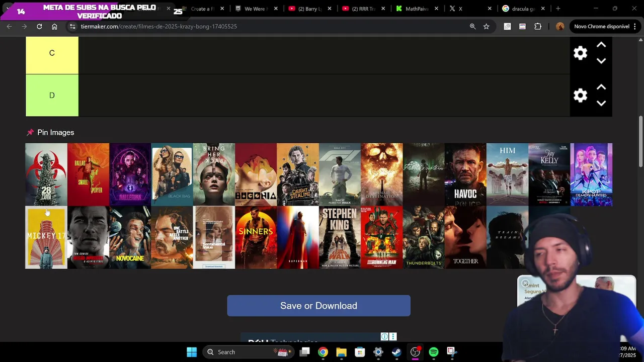Select the F1 racing driver poster
Image resolution: width=644 pixels, height=362 pixels.
pyautogui.click(x=340, y=174)
